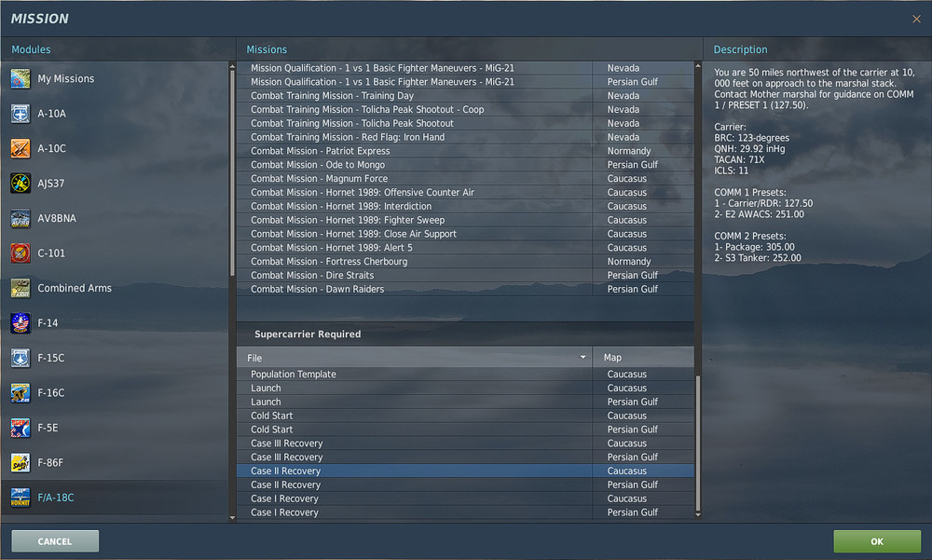Select MiG-21 BFM qualification on Nevada
This screenshot has width=932, height=560.
465,68
